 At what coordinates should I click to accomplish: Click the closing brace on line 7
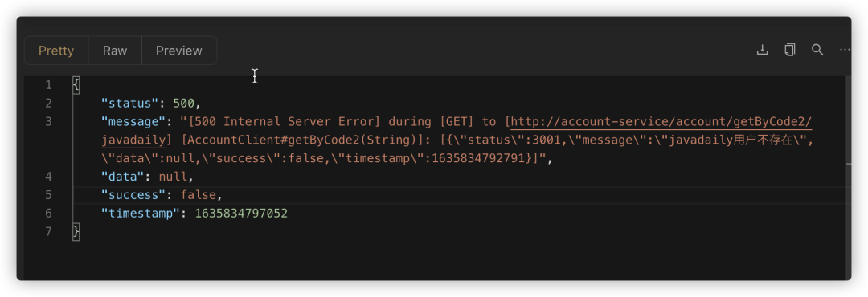pos(76,232)
